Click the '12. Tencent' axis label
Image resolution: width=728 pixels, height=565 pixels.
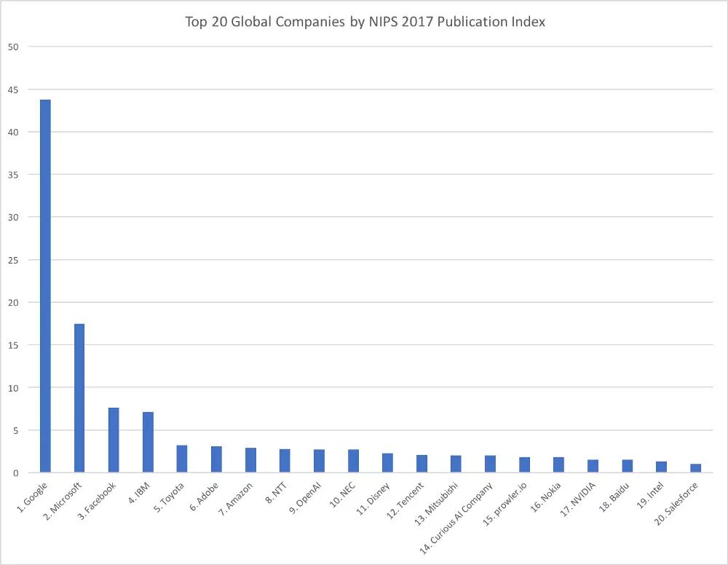pyautogui.click(x=405, y=500)
